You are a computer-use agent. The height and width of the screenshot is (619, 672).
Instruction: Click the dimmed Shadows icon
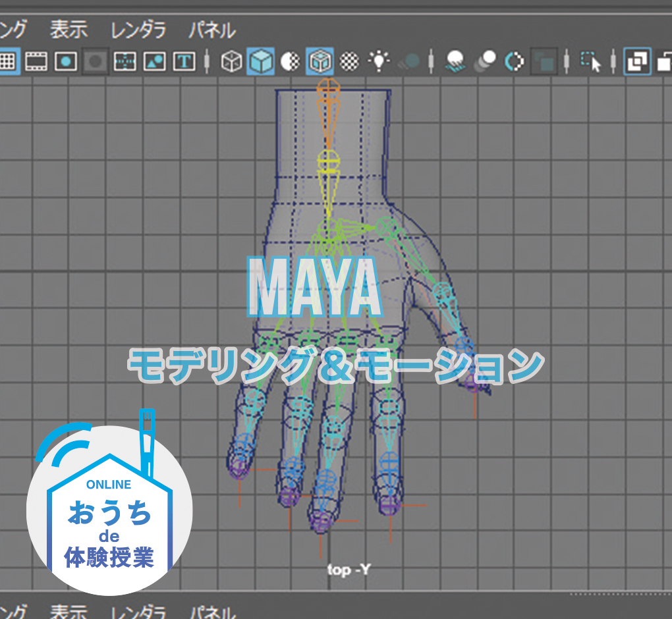[x=408, y=61]
